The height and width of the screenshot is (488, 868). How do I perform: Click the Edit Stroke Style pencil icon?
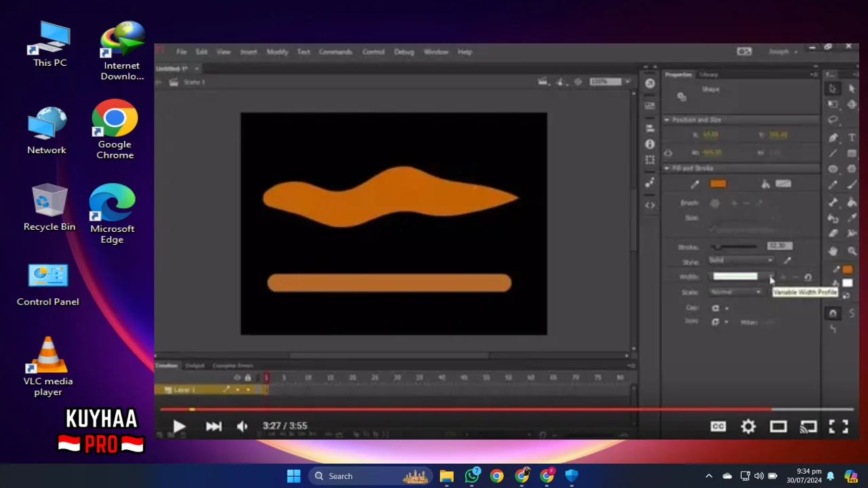pos(787,260)
